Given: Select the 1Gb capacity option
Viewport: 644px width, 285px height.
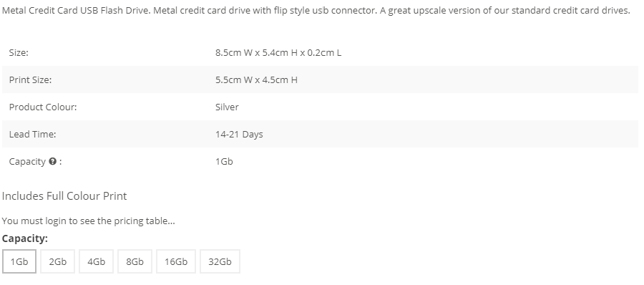Looking at the screenshot, I should click(19, 261).
